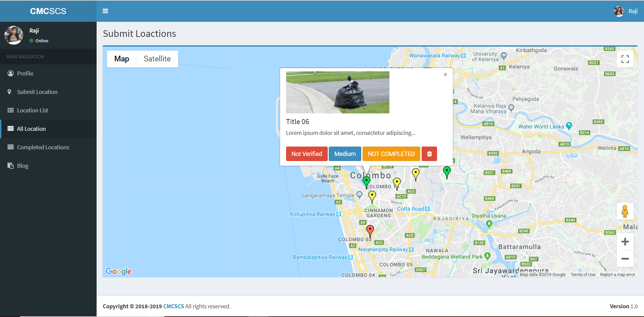Click the Location List bullet icon
This screenshot has width=644, height=317.
click(11, 110)
